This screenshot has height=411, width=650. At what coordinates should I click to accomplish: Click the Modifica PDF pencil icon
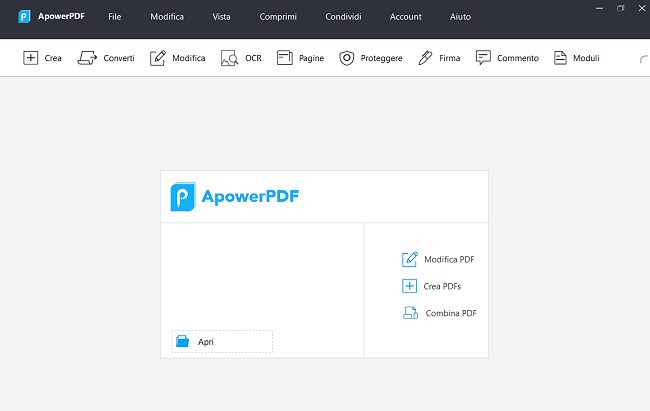coord(410,259)
